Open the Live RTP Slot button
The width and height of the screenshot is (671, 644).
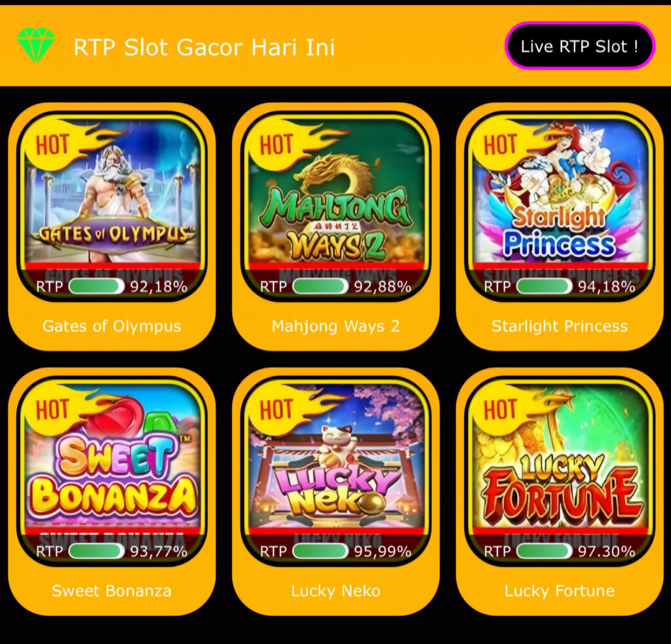[580, 46]
